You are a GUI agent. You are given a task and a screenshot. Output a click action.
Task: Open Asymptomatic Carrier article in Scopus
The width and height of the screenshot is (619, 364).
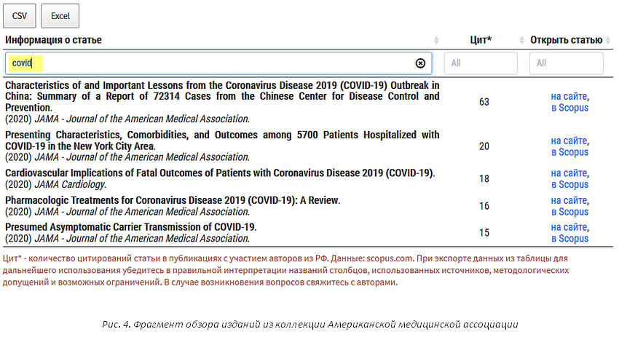point(569,239)
